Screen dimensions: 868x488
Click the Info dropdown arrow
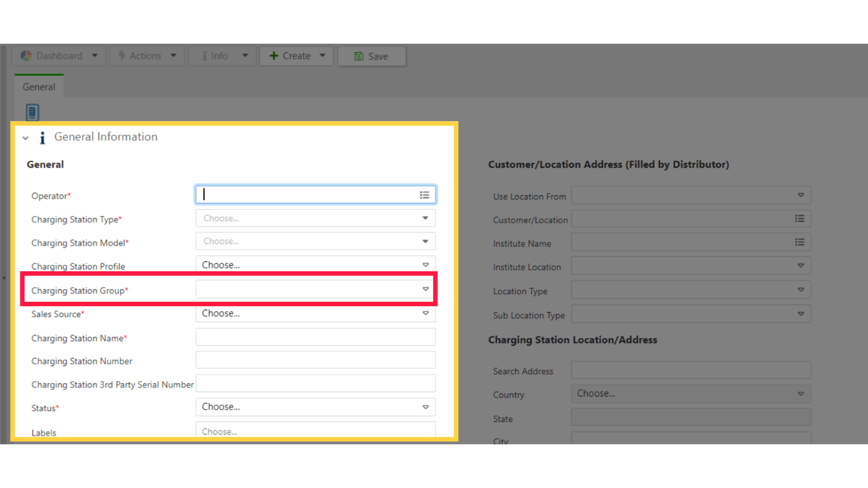point(245,56)
